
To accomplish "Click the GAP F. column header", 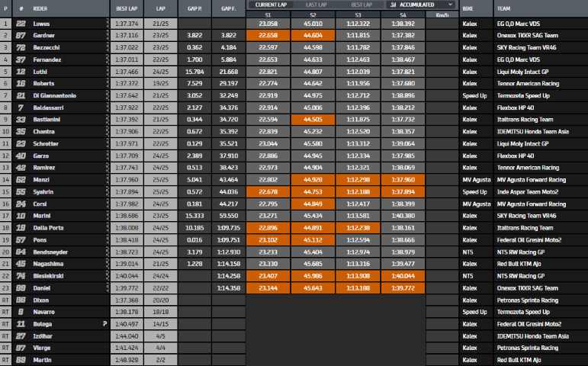I will [x=227, y=8].
